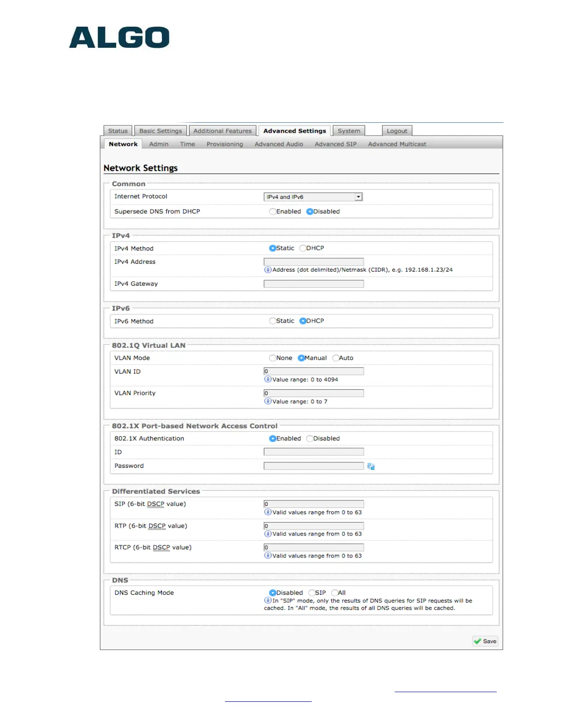Set DNS Caching Mode to All

(335, 593)
